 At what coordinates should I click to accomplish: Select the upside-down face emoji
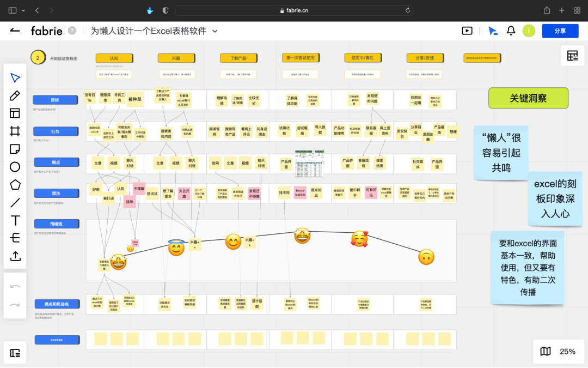point(426,257)
